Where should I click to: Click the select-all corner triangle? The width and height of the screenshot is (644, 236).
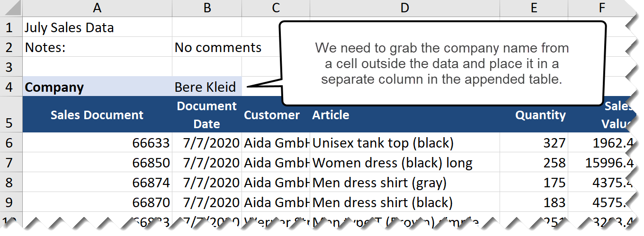point(11,8)
